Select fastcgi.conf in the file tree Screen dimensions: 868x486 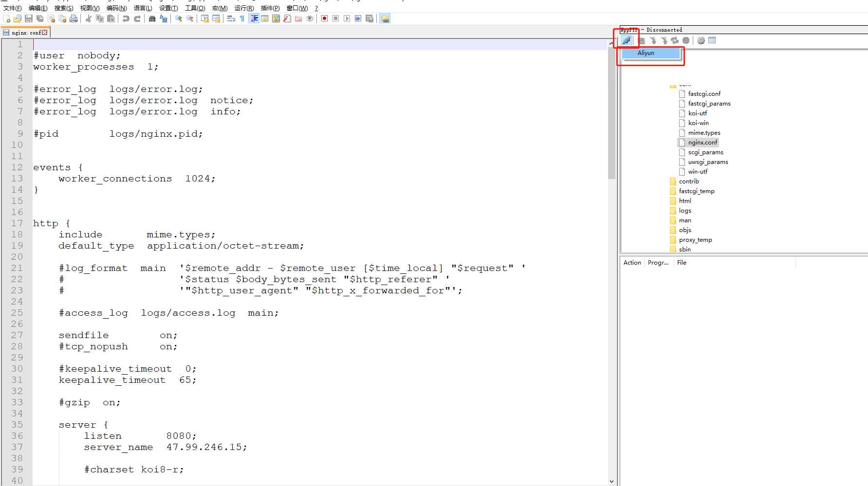pyautogui.click(x=704, y=94)
